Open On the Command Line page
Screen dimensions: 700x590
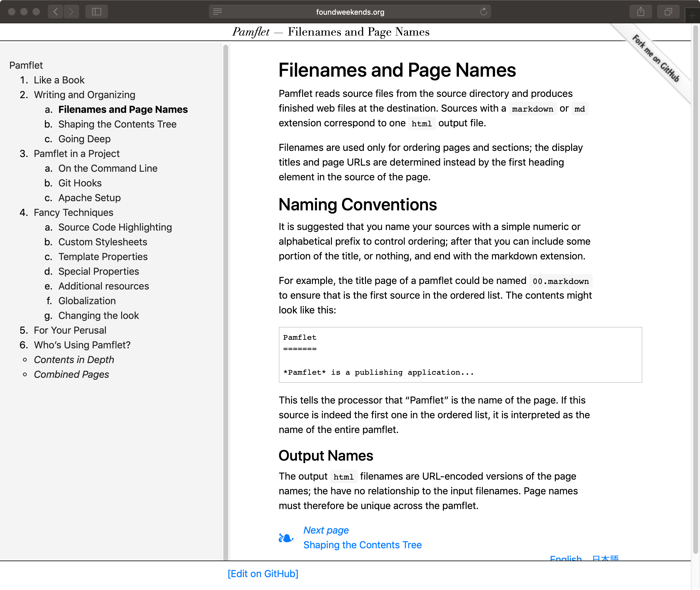pyautogui.click(x=108, y=168)
